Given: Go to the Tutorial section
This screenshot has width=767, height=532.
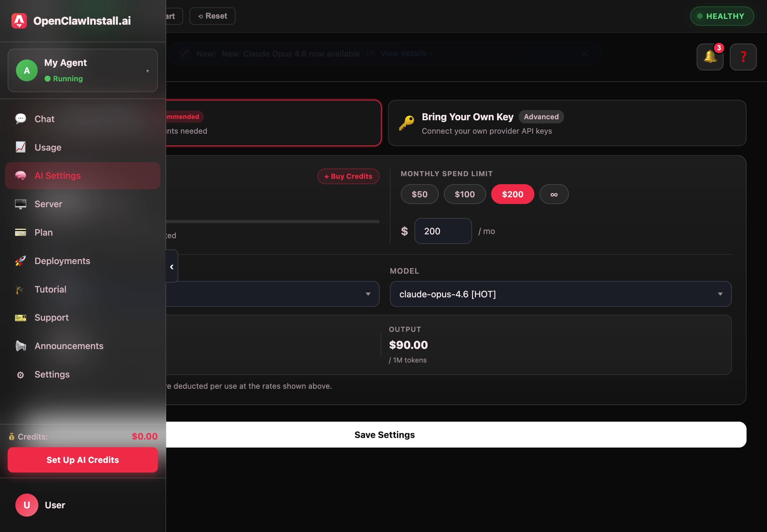Looking at the screenshot, I should point(50,289).
